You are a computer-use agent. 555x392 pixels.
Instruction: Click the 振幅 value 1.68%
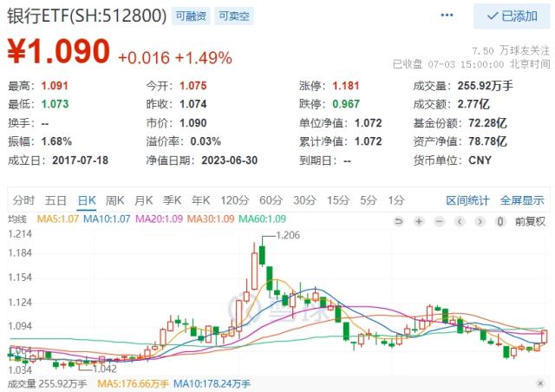(56, 141)
